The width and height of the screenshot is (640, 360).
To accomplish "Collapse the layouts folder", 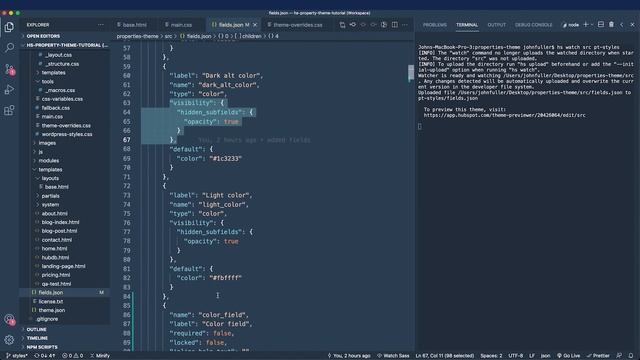I will [x=50, y=178].
